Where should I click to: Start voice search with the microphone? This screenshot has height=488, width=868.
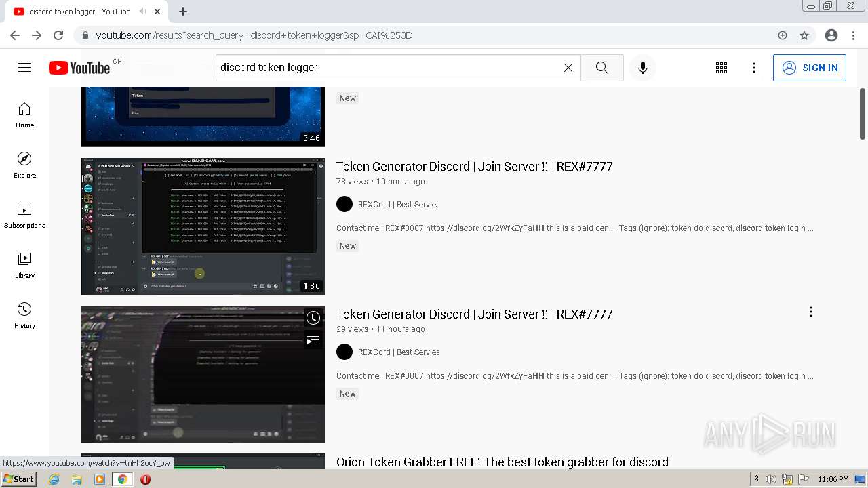tap(643, 68)
